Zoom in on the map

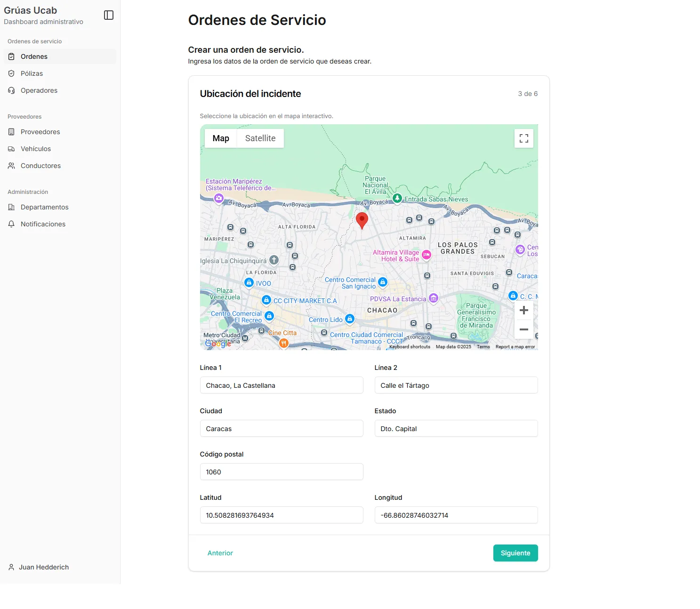(x=523, y=310)
